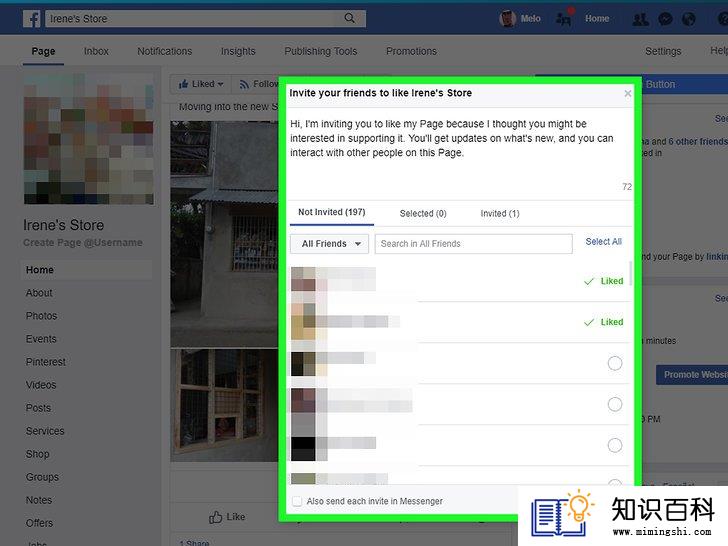Click Select All friends link
The width and height of the screenshot is (728, 546).
click(603, 241)
